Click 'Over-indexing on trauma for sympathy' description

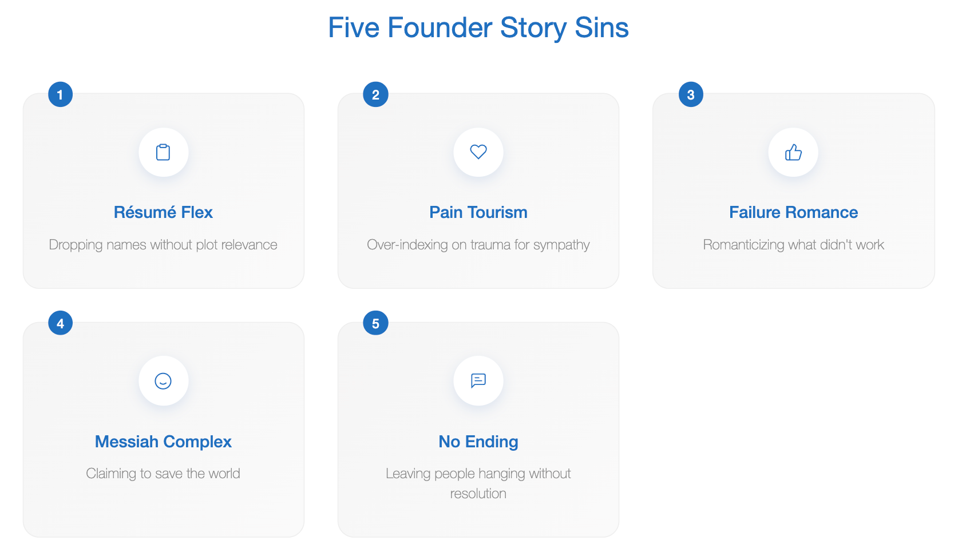478,245
